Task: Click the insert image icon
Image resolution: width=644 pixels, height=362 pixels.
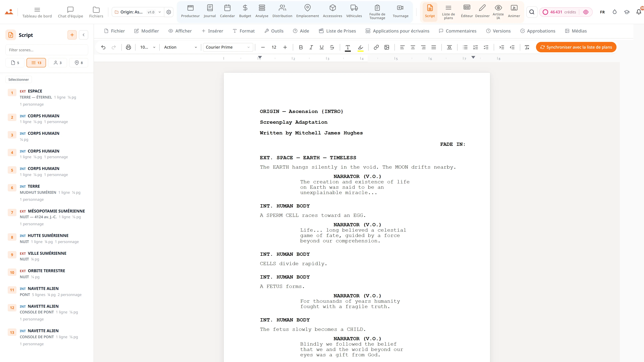Action: click(x=387, y=47)
